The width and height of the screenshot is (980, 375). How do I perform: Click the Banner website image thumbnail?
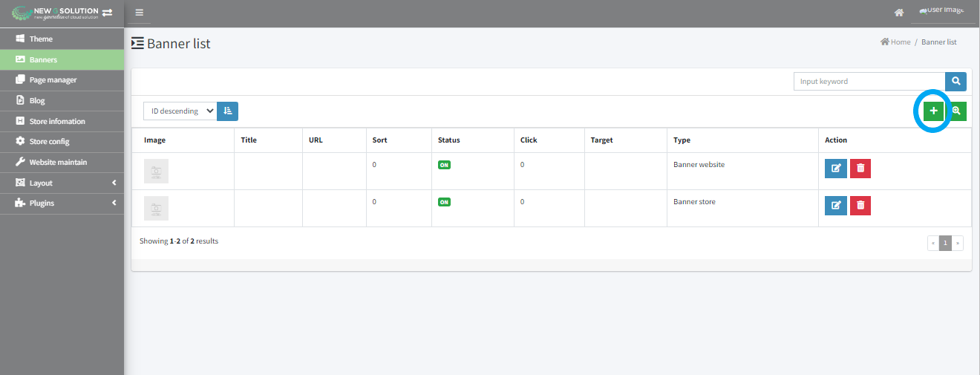pos(156,171)
